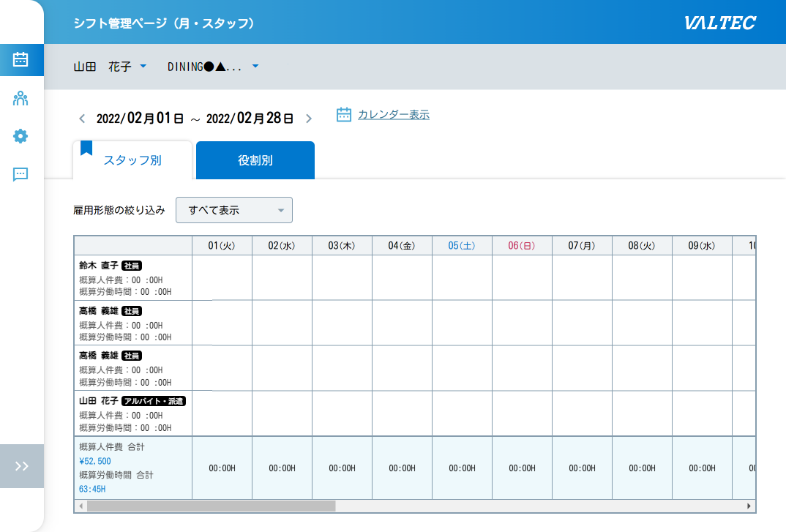Open カレンダー表示 view
Screen dimensions: 786x532
(393, 115)
